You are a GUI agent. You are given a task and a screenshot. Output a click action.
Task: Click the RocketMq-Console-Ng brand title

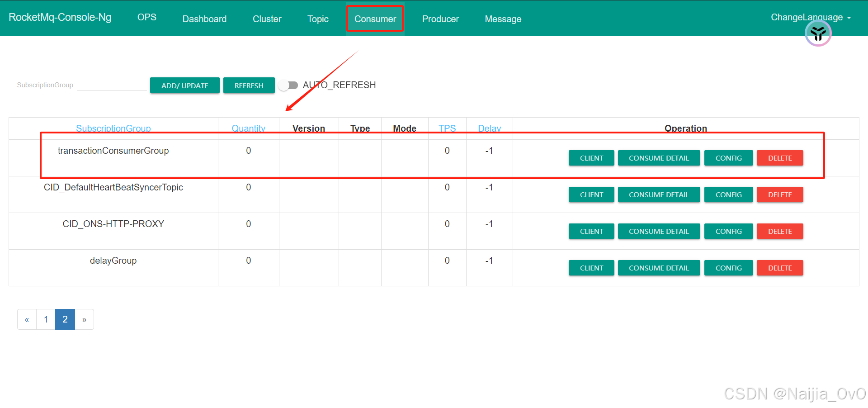click(x=60, y=17)
